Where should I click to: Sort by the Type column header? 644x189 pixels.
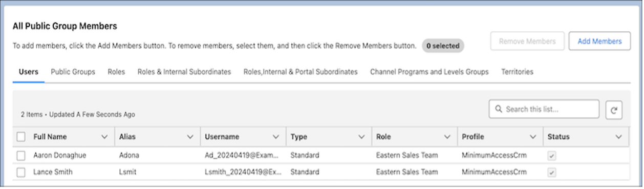299,137
